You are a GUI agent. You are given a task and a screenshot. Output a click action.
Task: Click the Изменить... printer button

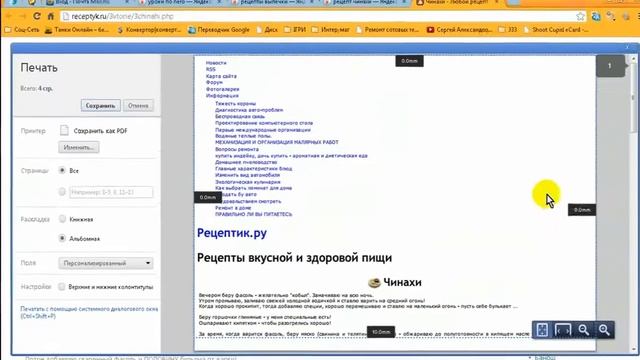79,147
